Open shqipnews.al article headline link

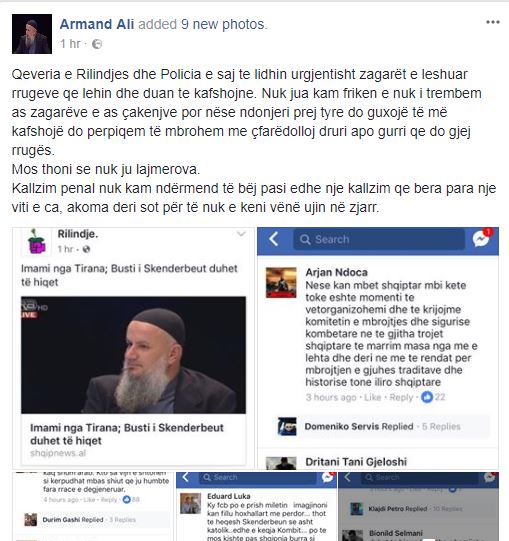point(127,434)
